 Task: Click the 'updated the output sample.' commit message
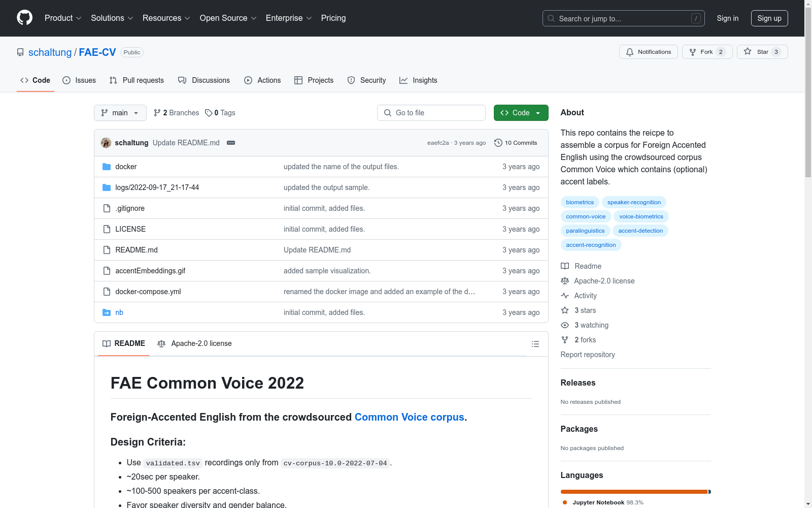pos(327,187)
